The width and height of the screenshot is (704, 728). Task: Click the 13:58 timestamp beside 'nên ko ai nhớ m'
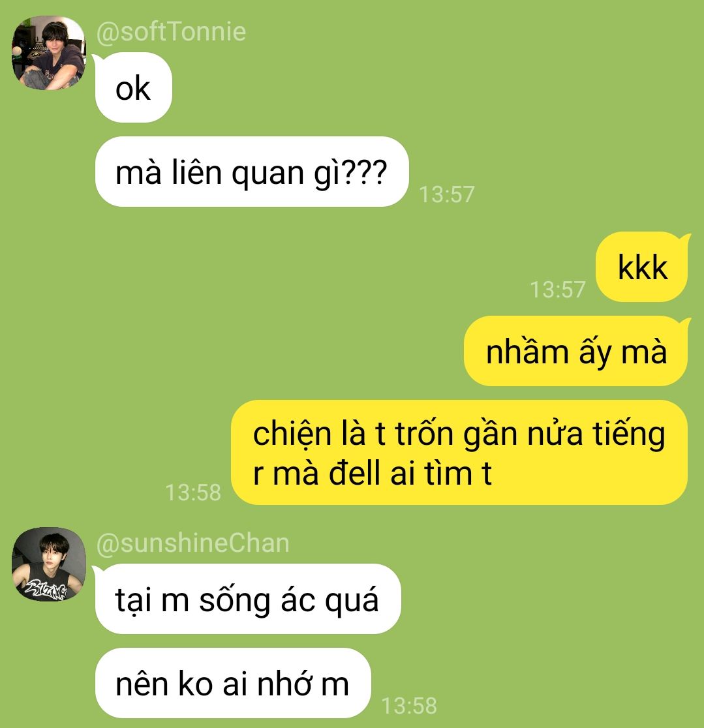pos(409,705)
